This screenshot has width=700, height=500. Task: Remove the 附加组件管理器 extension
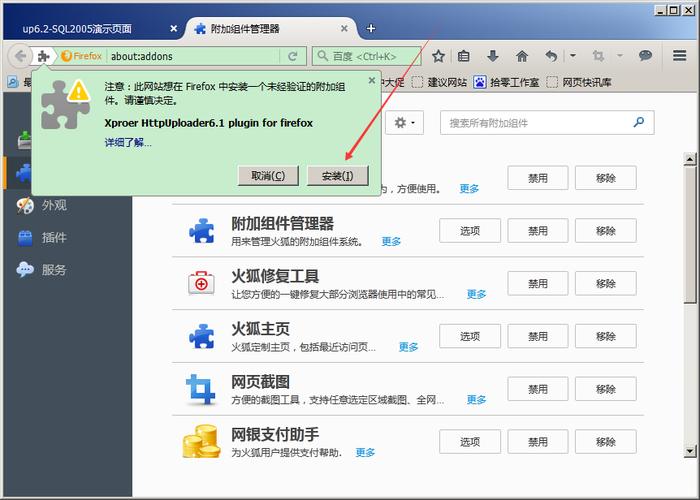tap(605, 230)
